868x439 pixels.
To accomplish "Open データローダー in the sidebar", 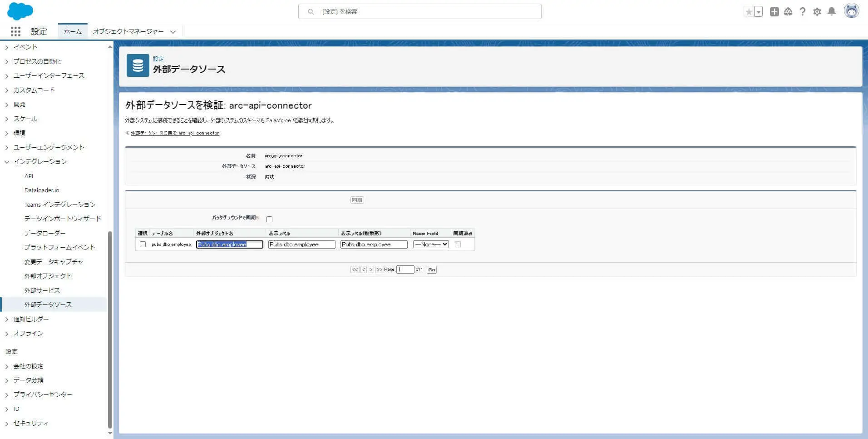I will click(x=45, y=233).
